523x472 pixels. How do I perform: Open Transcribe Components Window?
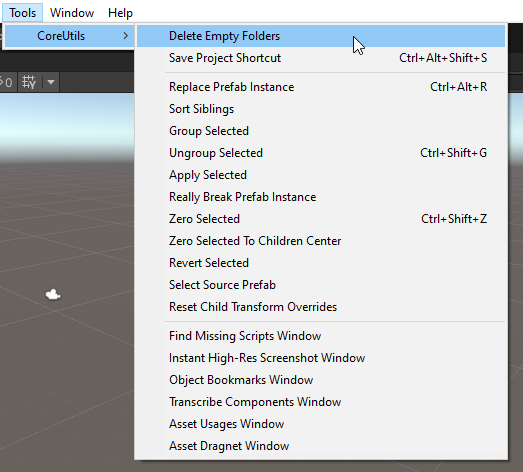(321, 402)
